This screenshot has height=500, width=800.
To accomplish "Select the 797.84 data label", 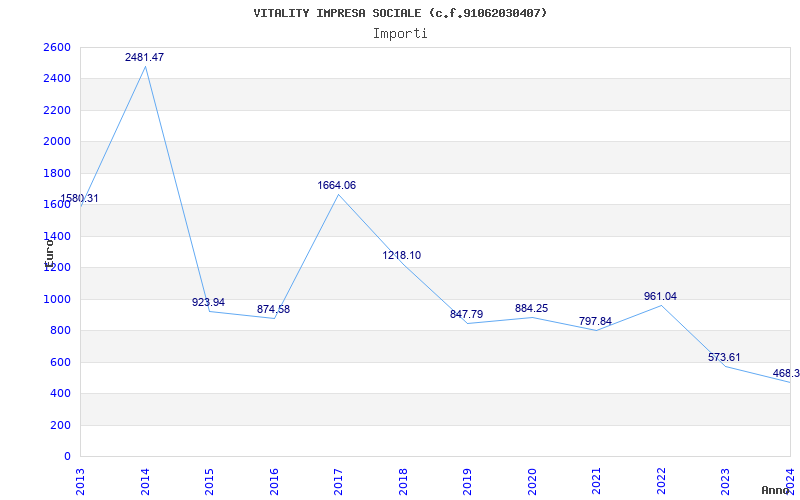I will click(x=595, y=321).
